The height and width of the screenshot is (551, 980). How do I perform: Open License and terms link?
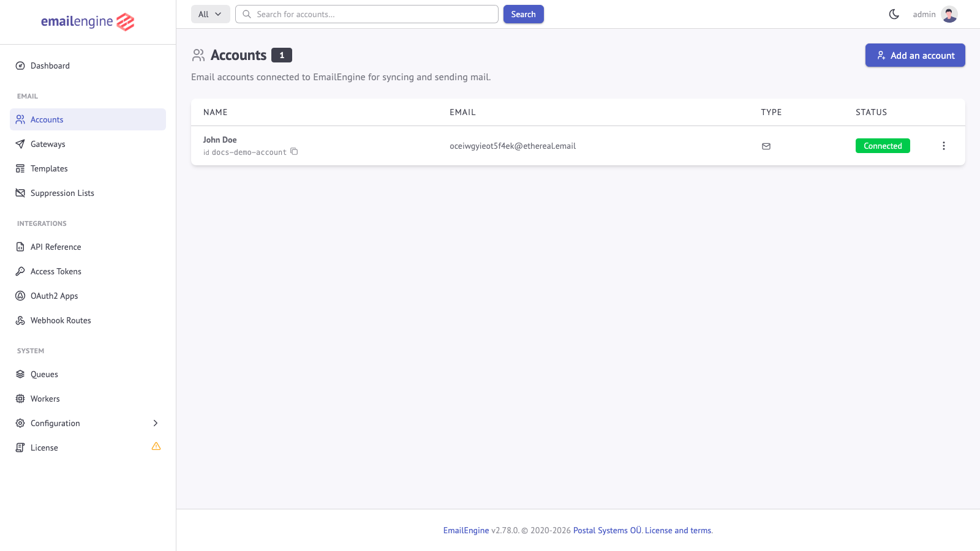point(678,530)
